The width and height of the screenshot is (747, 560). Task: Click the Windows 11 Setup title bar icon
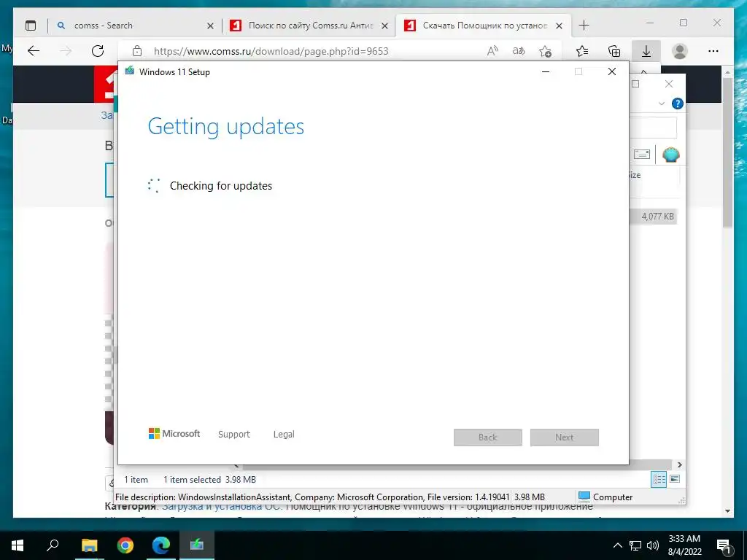130,71
